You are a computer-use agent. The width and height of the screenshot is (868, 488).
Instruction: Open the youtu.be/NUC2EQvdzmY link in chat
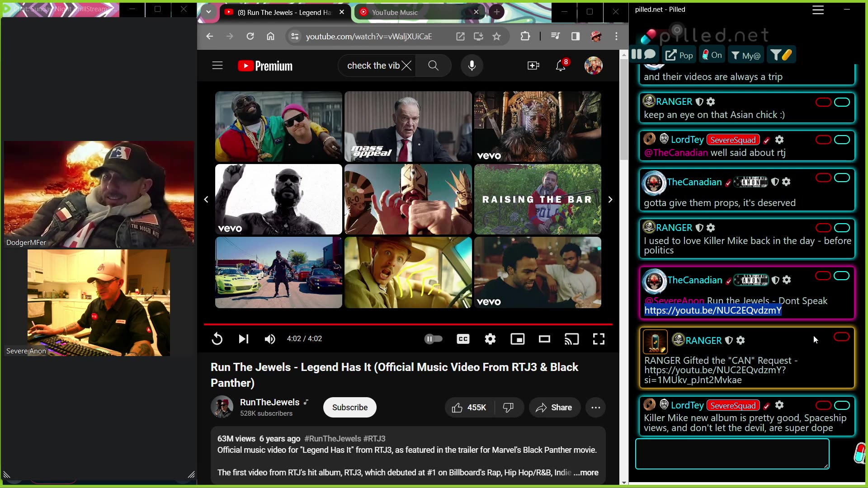(712, 310)
